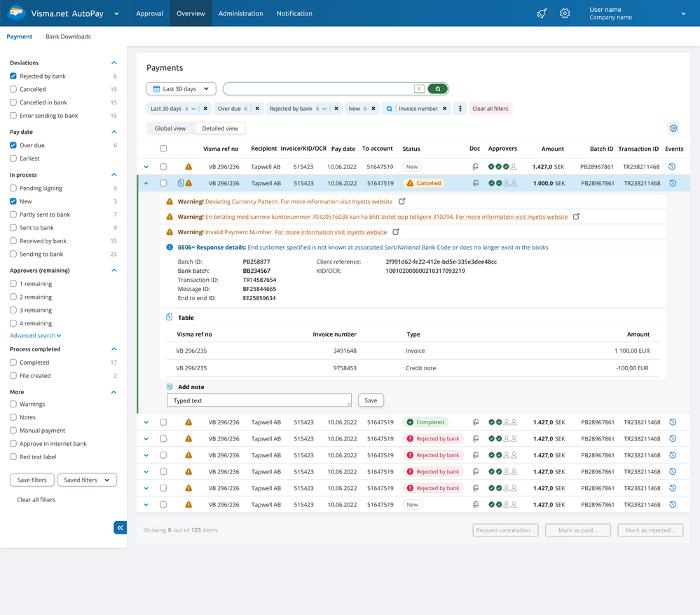Open document icon in the Completed row
The height and width of the screenshot is (615, 700).
pyautogui.click(x=476, y=422)
